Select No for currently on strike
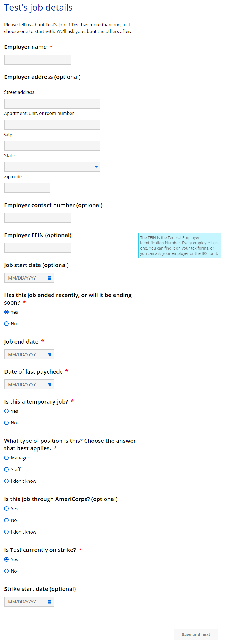This screenshot has width=228, height=644. [x=7, y=571]
